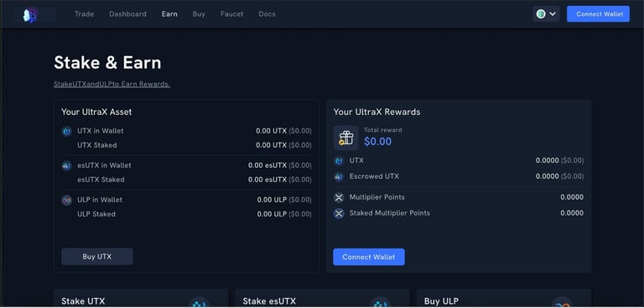Open the Trade page
Viewport: 644px width, 308px height.
pyautogui.click(x=84, y=14)
